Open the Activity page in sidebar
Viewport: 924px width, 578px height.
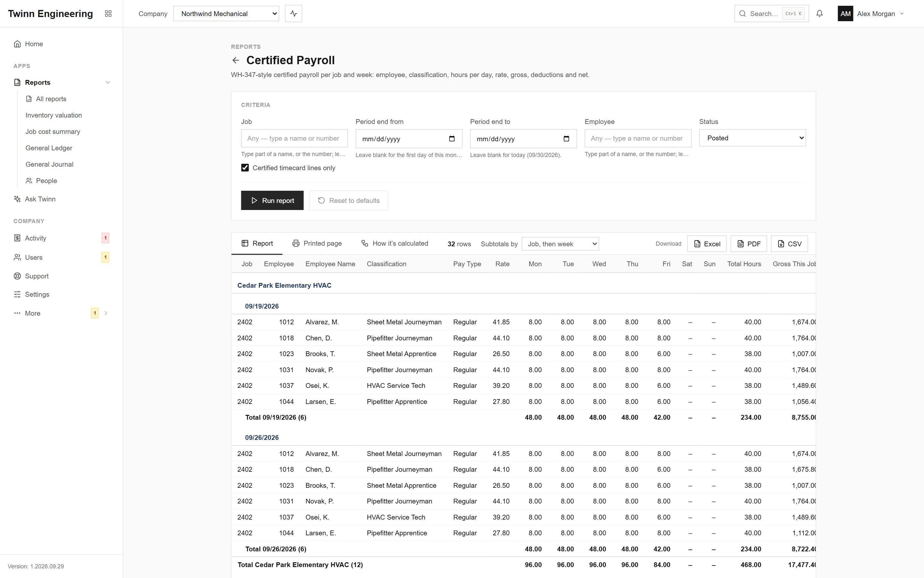(x=61, y=238)
